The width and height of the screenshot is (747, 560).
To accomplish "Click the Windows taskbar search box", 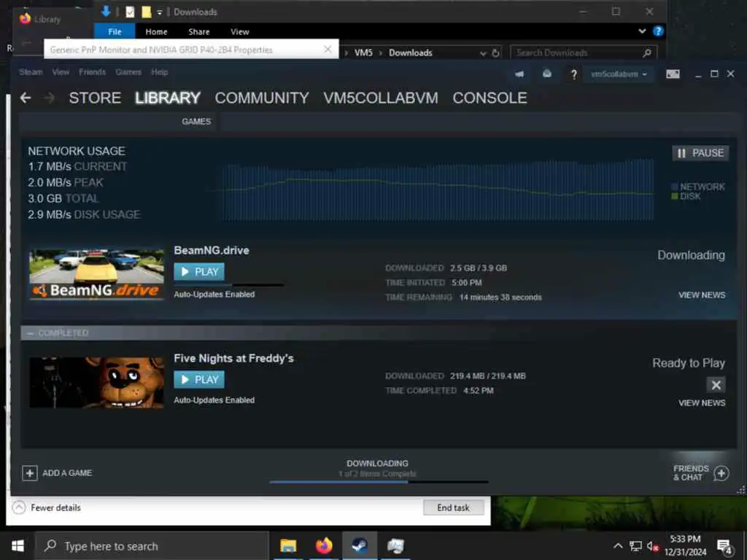I will pos(152,546).
